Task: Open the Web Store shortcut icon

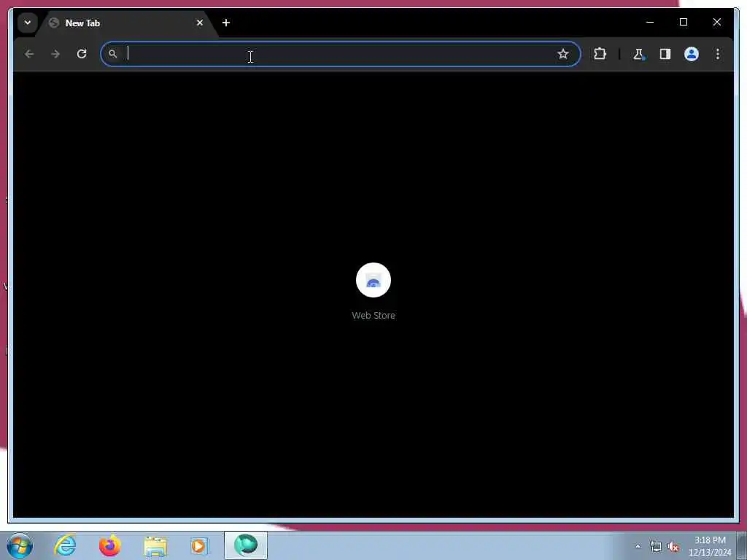Action: (373, 280)
